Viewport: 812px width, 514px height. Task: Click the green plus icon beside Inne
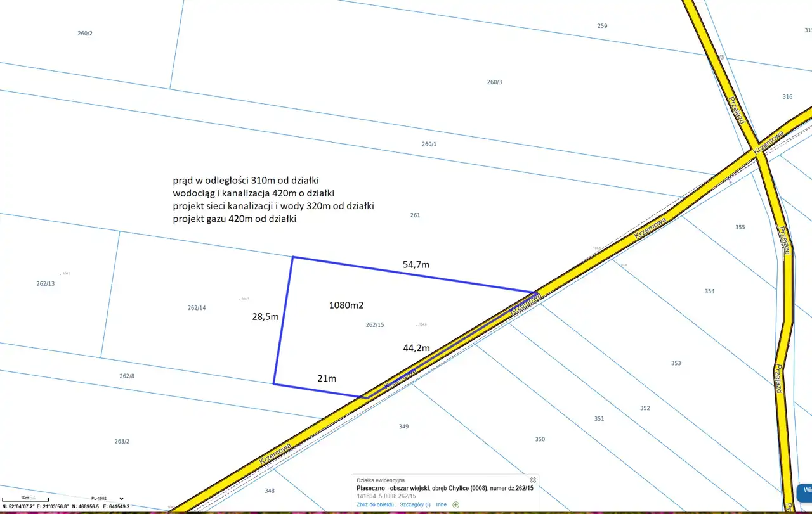coord(455,504)
